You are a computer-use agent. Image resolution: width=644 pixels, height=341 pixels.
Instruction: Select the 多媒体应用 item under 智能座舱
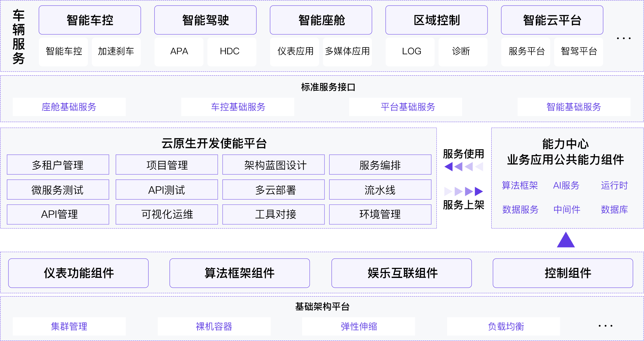pyautogui.click(x=347, y=51)
